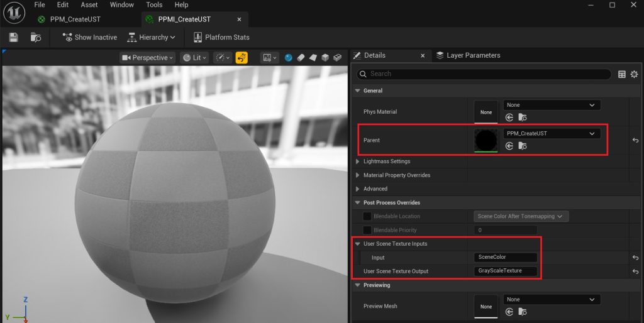Select the cube preview primitive icon
The height and width of the screenshot is (323, 644).
pyautogui.click(x=325, y=58)
